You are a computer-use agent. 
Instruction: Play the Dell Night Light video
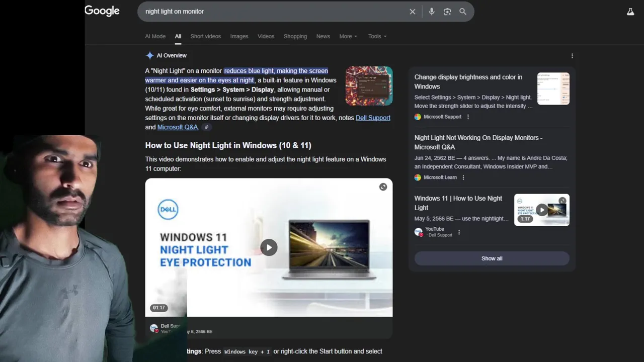(x=269, y=247)
